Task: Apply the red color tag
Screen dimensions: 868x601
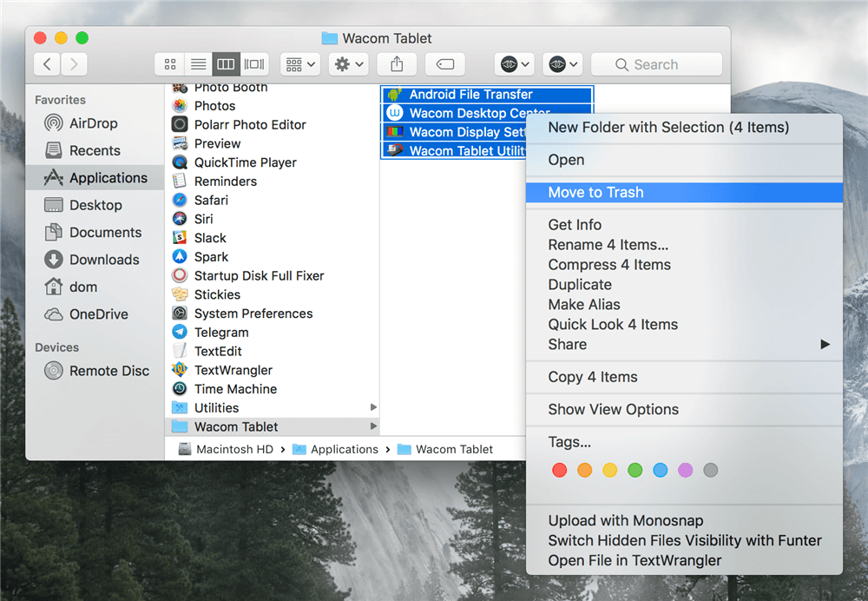Action: click(560, 471)
